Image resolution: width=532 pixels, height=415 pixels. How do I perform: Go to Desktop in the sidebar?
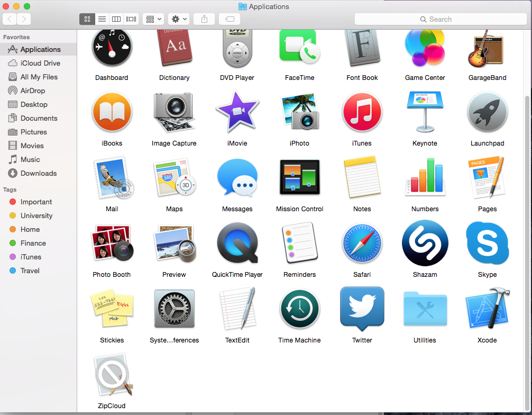[x=38, y=105]
